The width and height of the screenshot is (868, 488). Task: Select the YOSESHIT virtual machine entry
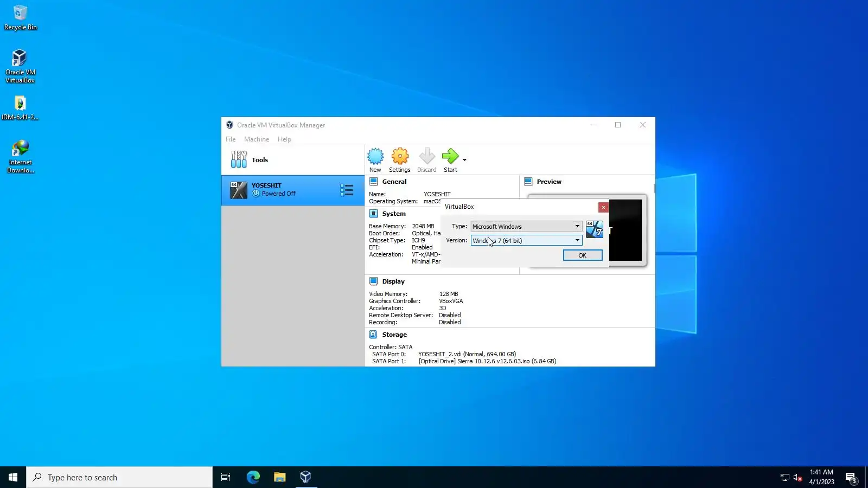(x=293, y=190)
